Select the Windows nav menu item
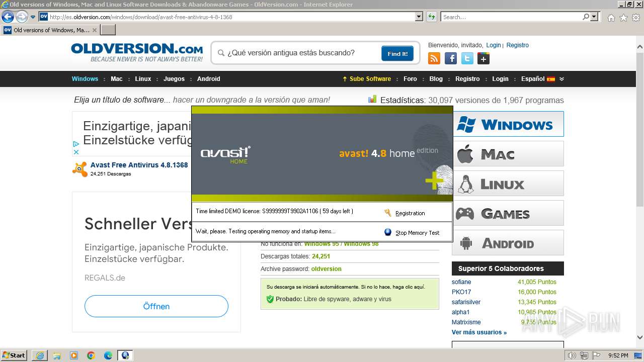The height and width of the screenshot is (362, 644). click(x=85, y=79)
